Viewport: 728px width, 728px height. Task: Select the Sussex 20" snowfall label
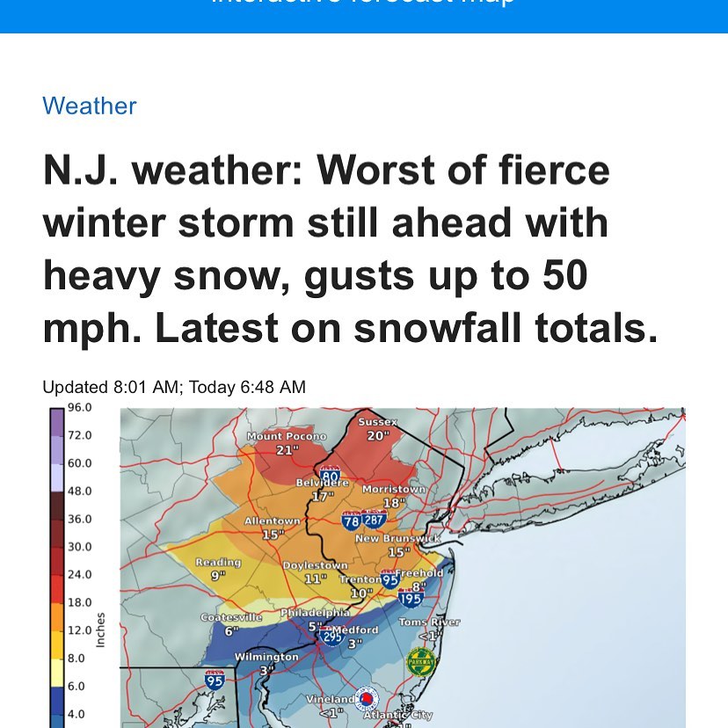[x=378, y=429]
